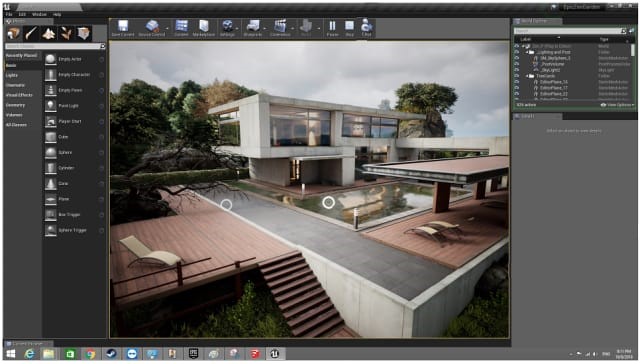
Task: Click Save Current in the toolbar
Action: pos(123,28)
